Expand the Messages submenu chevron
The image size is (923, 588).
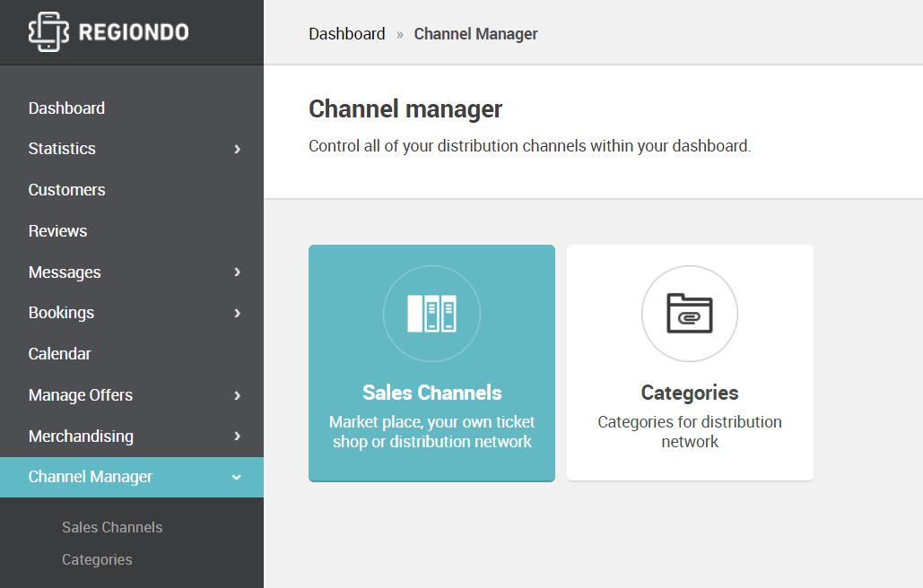click(237, 272)
